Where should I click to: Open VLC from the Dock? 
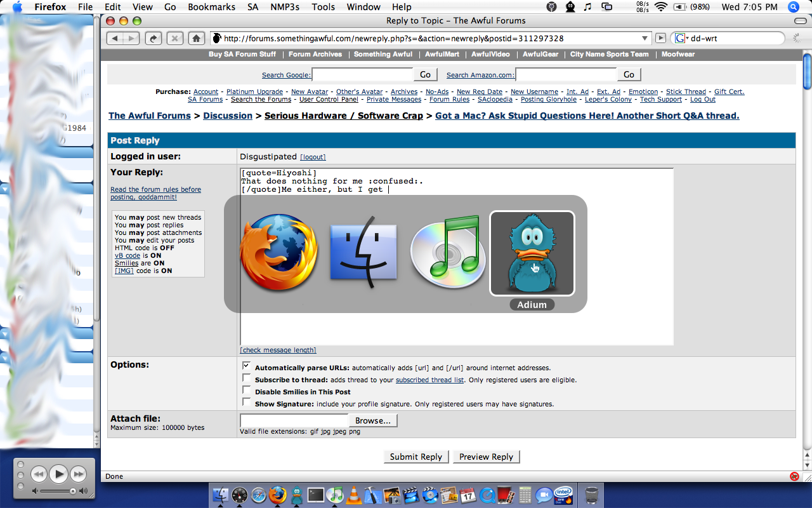[x=354, y=495]
